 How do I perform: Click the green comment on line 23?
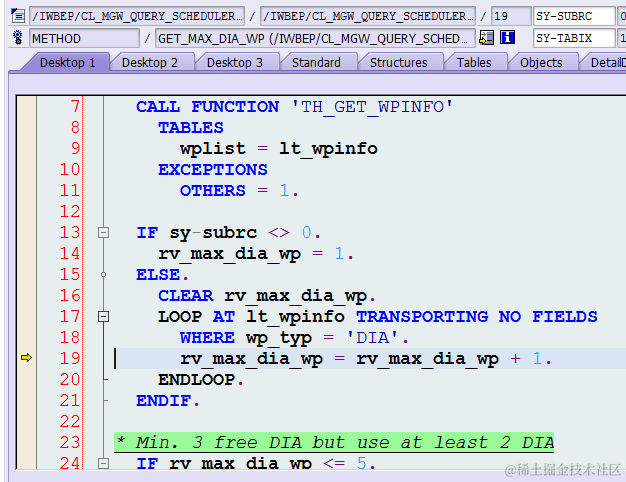[x=334, y=442]
